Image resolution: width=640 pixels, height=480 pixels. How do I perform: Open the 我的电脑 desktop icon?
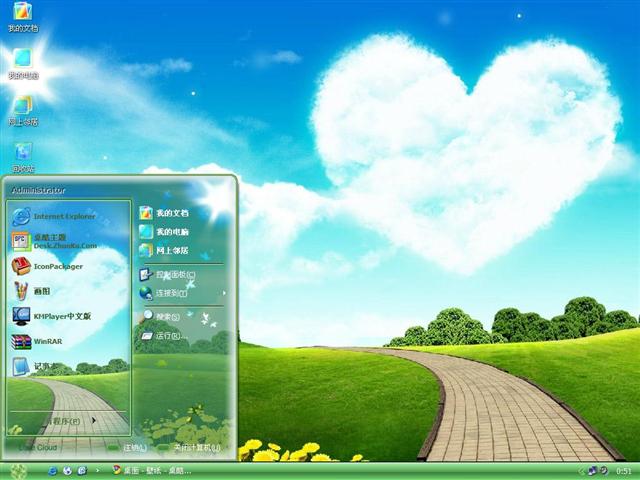[x=23, y=64]
